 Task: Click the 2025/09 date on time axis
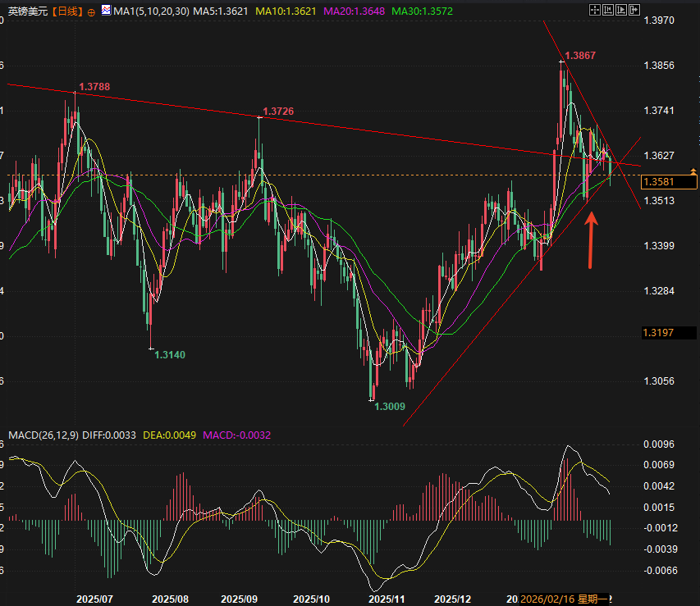click(240, 599)
